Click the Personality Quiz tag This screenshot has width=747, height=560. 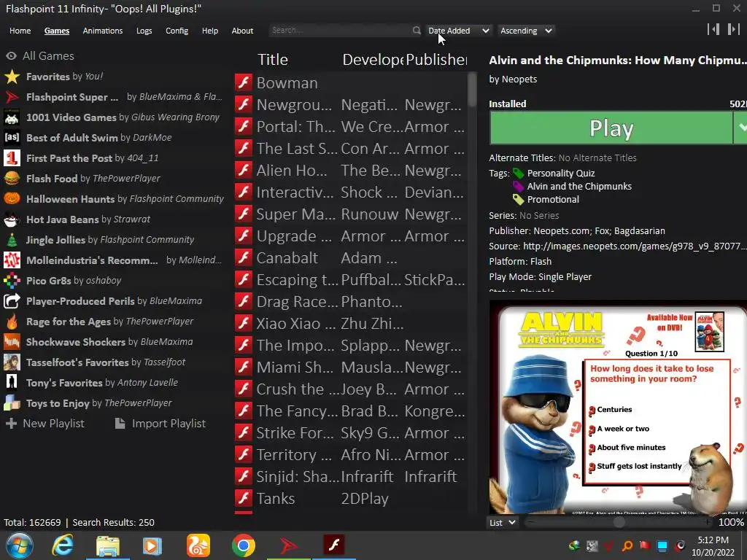point(561,174)
